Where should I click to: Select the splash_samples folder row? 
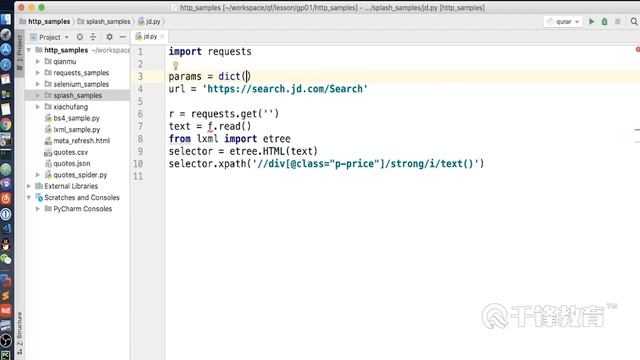[x=78, y=96]
